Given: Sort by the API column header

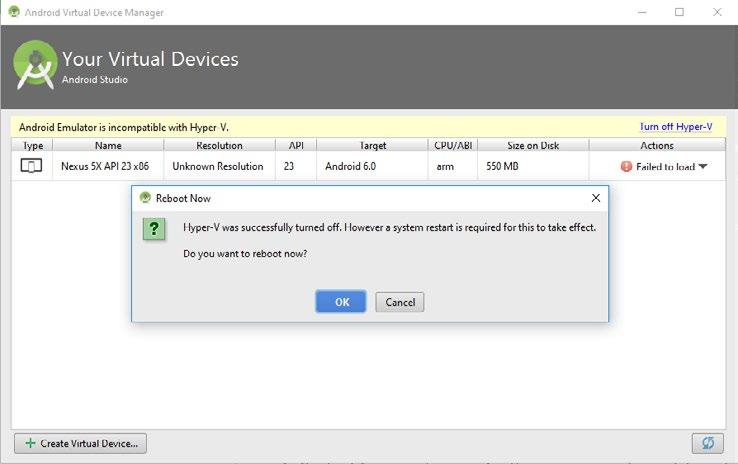Looking at the screenshot, I should click(296, 145).
